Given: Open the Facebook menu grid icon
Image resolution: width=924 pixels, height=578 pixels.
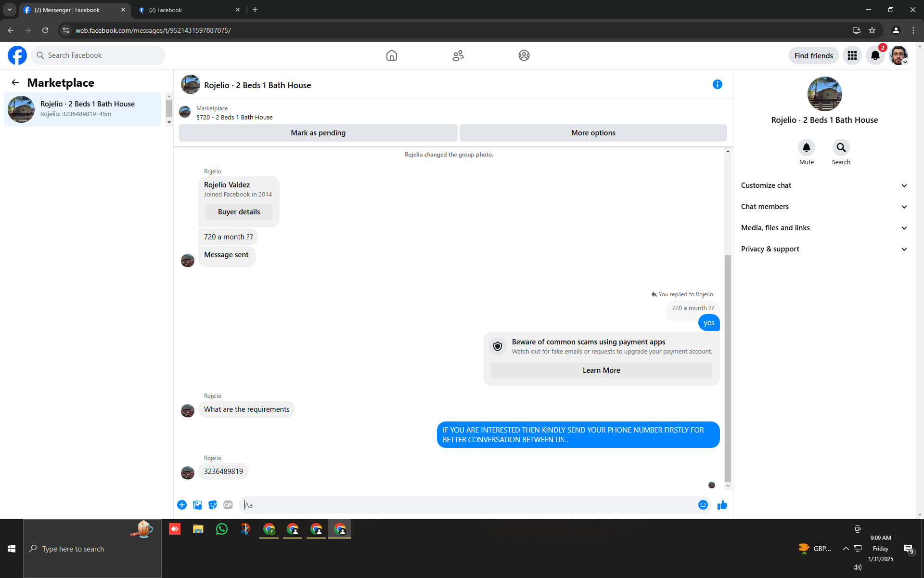Looking at the screenshot, I should point(852,55).
